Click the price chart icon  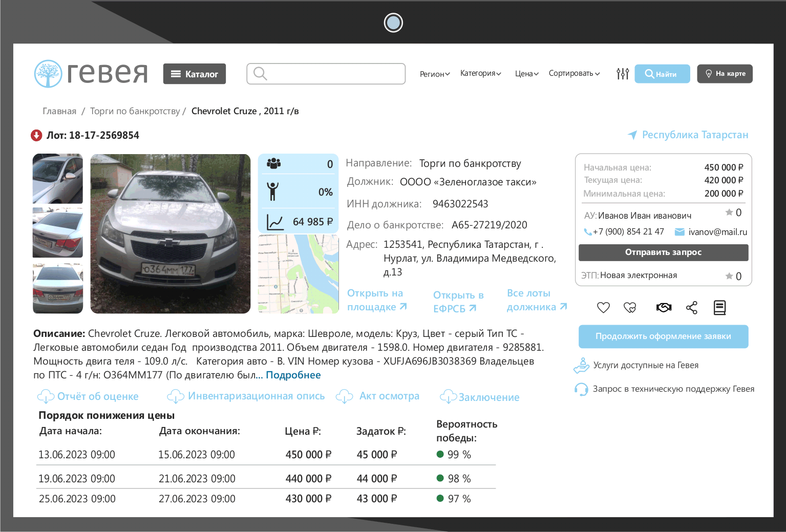pos(275,222)
